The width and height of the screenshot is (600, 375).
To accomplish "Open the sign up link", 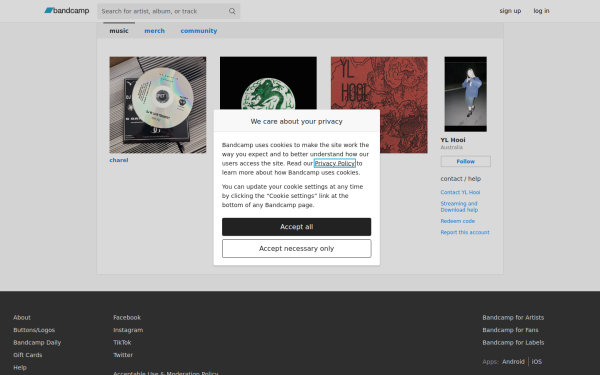I will click(510, 11).
